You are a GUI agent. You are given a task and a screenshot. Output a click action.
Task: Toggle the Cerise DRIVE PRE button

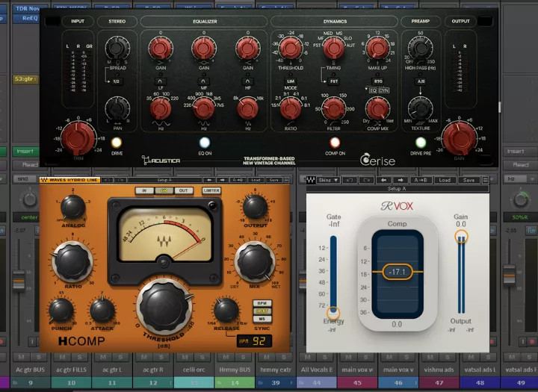coord(421,143)
